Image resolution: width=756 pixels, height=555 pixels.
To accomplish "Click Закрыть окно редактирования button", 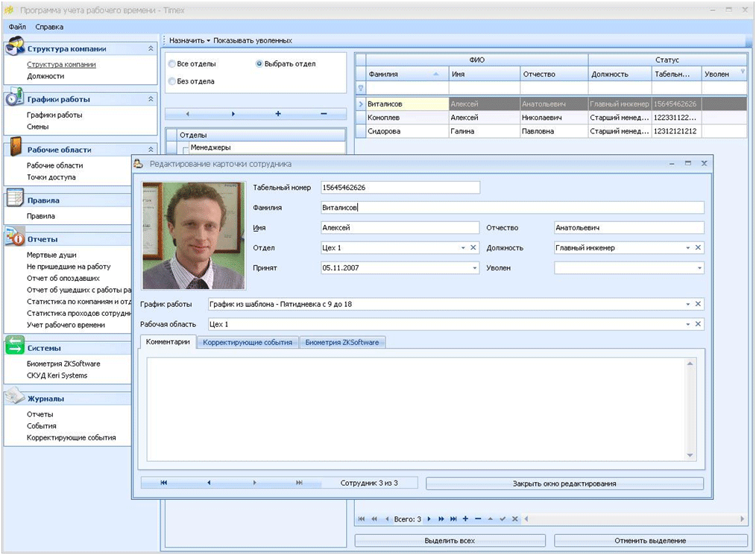I will click(x=564, y=483).
